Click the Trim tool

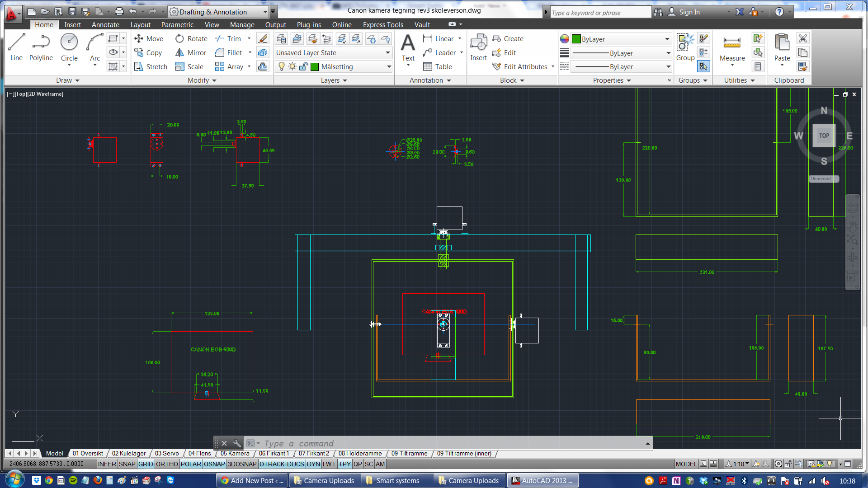[x=229, y=39]
